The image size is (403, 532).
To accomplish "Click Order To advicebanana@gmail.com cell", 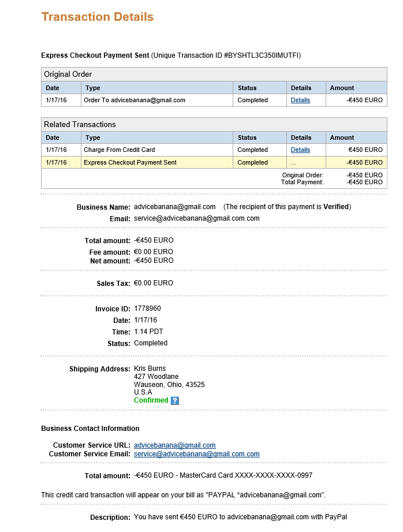I will tap(135, 100).
